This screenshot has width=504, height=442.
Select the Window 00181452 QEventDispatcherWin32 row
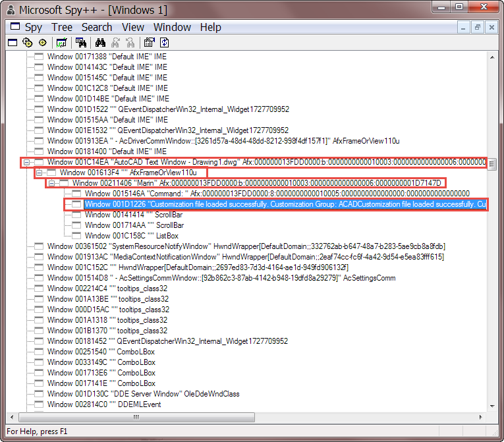pyautogui.click(x=167, y=341)
